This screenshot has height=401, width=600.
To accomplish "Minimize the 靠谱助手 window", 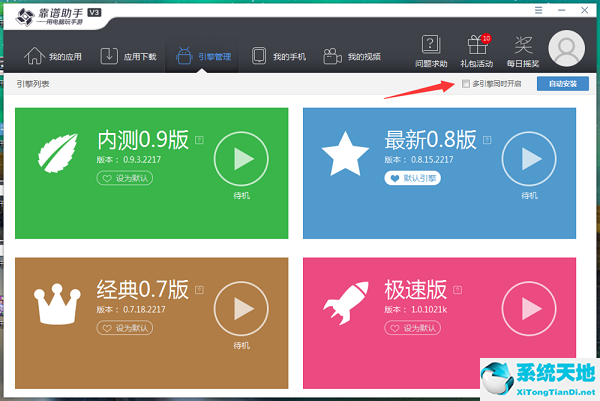I will (562, 10).
